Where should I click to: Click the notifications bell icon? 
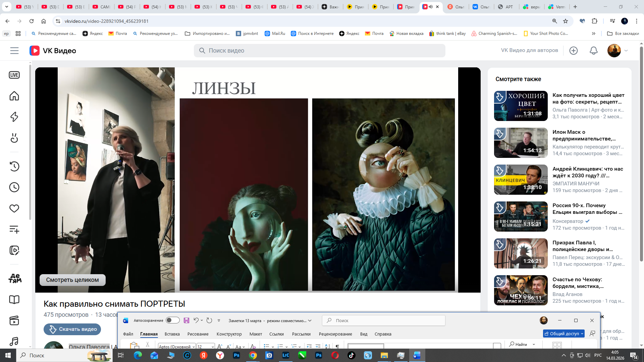593,51
